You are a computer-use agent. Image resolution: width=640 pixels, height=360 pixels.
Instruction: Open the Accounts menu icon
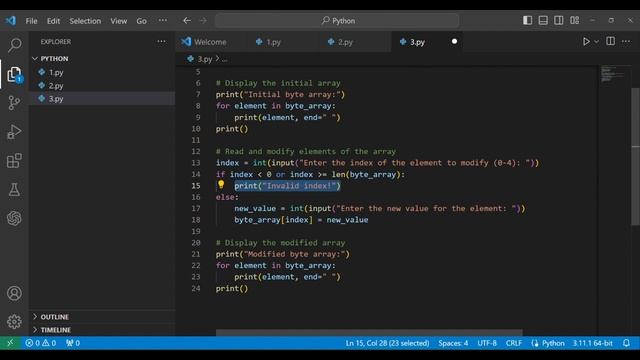click(x=14, y=293)
